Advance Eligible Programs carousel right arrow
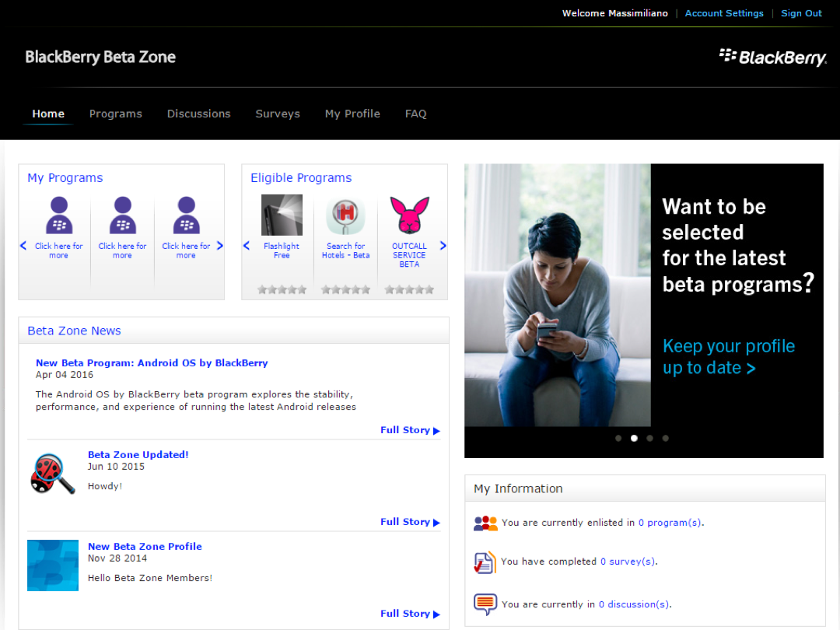 (443, 246)
